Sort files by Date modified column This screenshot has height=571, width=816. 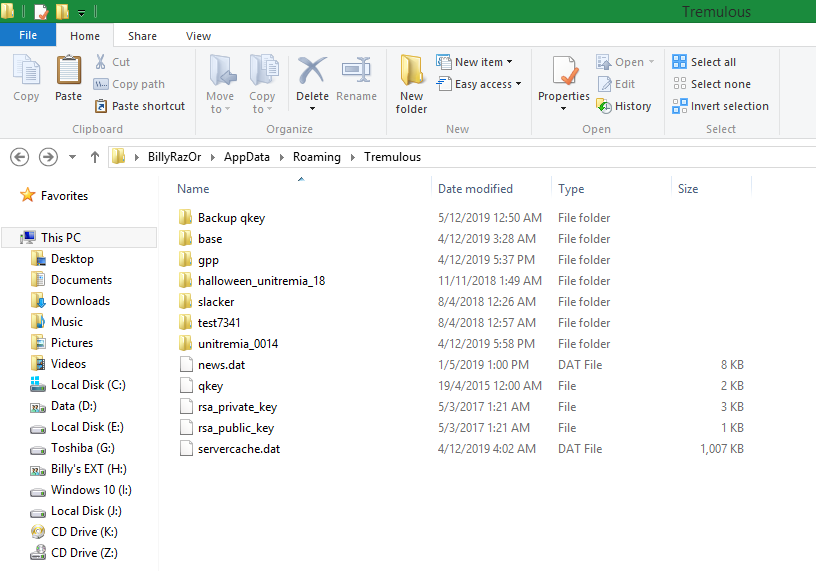pos(475,188)
